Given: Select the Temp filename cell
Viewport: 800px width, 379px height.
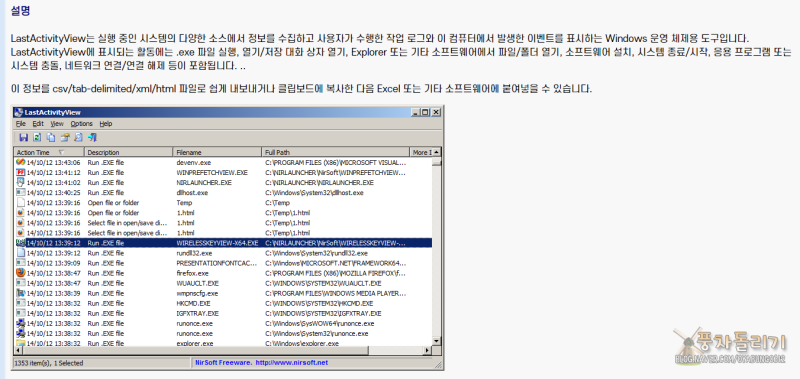Looking at the screenshot, I should point(184,203).
